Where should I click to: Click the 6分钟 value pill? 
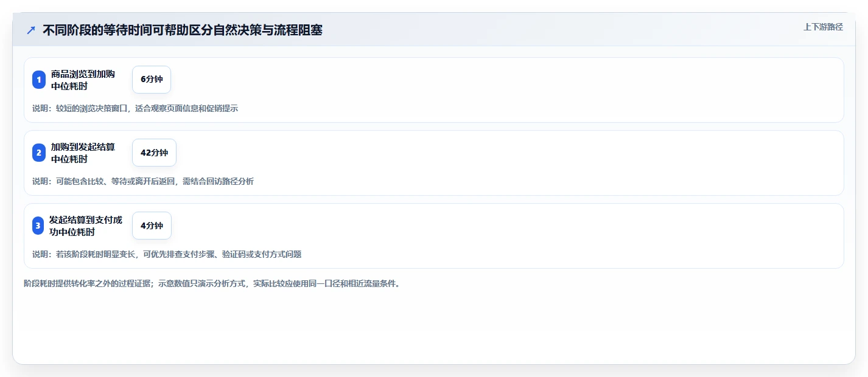coord(152,80)
